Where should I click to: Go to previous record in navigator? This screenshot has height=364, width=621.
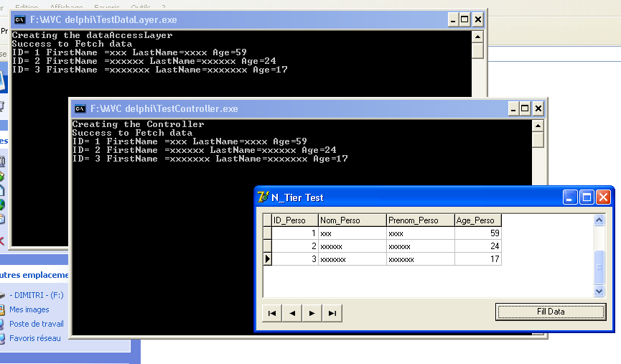[x=292, y=313]
